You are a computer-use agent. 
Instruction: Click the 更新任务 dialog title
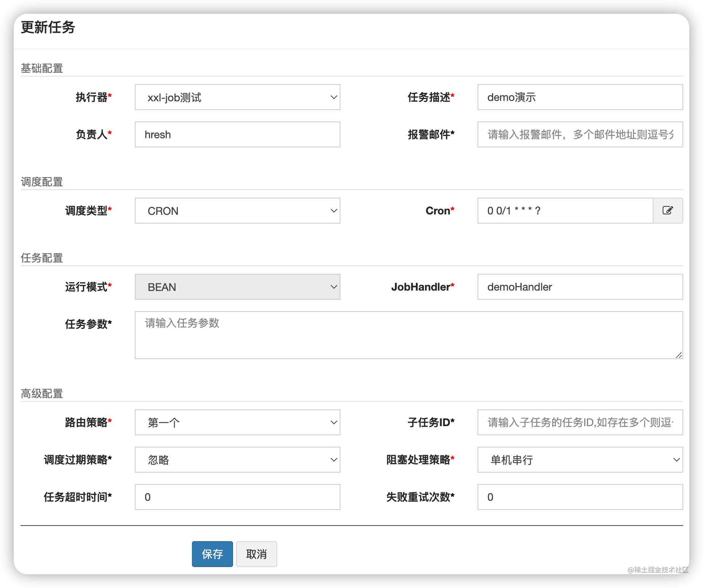point(48,27)
